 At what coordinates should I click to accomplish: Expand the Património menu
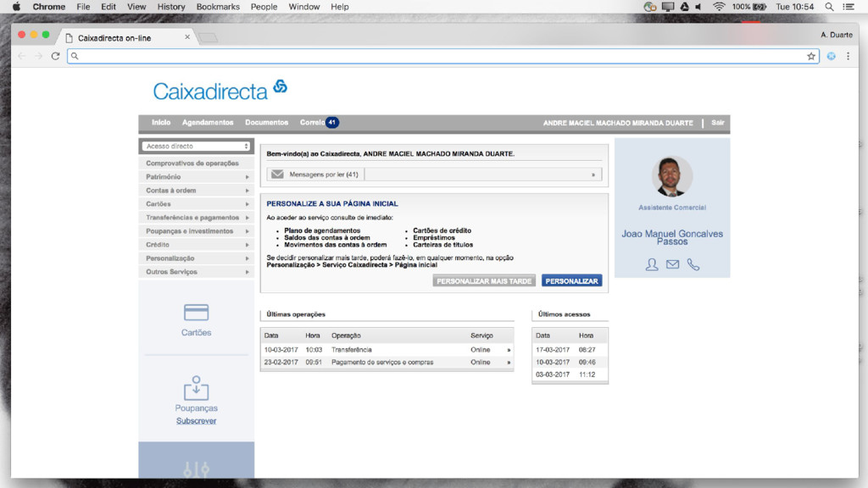(196, 177)
